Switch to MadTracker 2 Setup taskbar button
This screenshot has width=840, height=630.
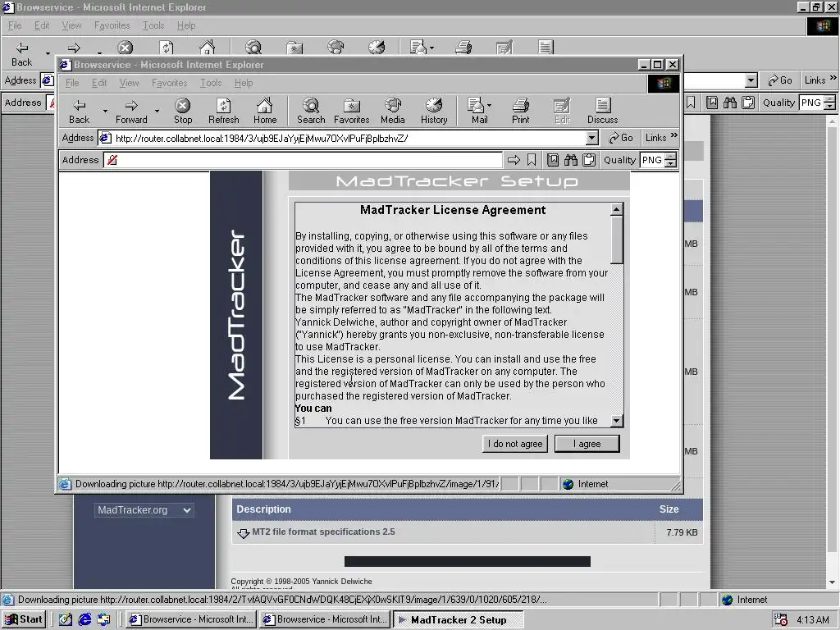click(459, 619)
